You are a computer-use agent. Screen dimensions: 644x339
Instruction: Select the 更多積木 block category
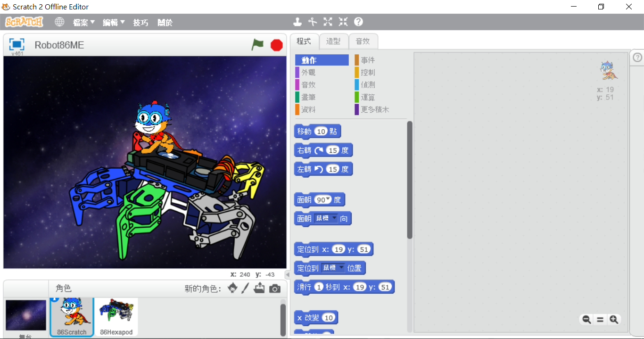click(380, 109)
